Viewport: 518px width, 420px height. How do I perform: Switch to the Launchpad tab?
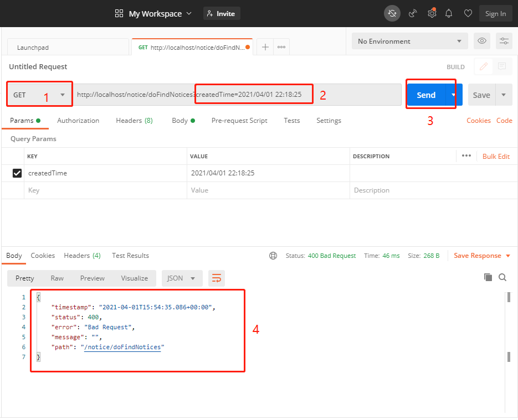pos(68,47)
